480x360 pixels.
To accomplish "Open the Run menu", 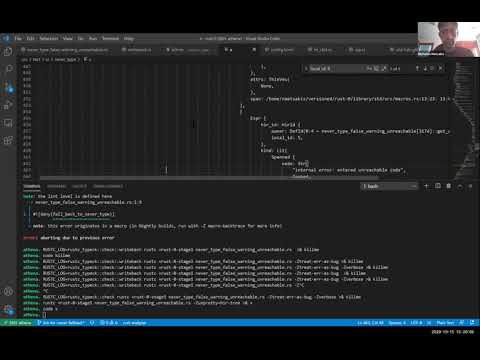I will click(x=93, y=38).
